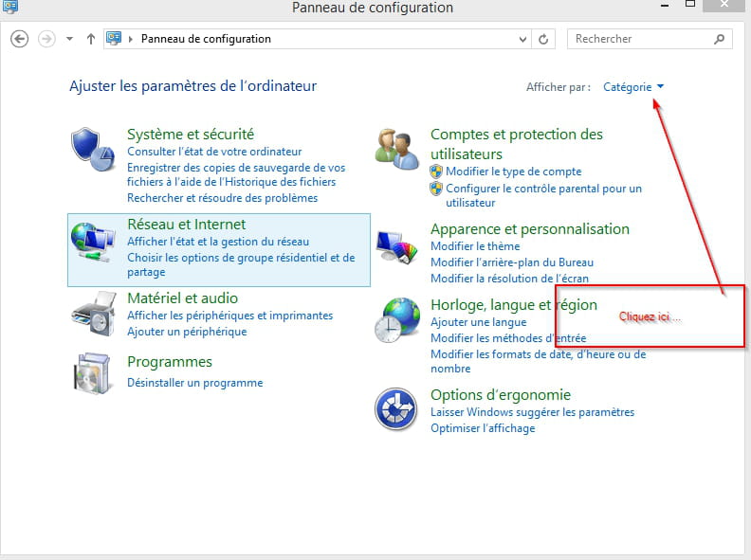Click Modifier le thème
Viewport: 751px width, 560px height.
475,246
